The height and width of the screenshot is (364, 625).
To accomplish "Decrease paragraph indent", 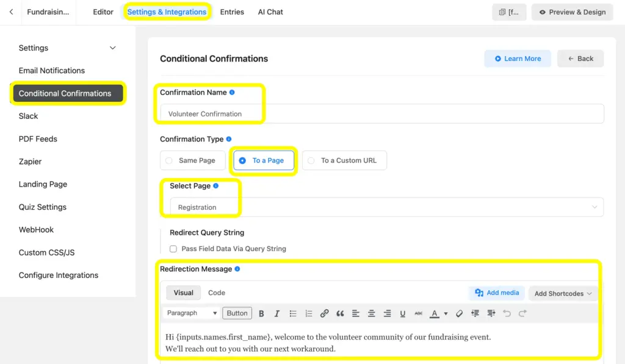I will pyautogui.click(x=475, y=313).
